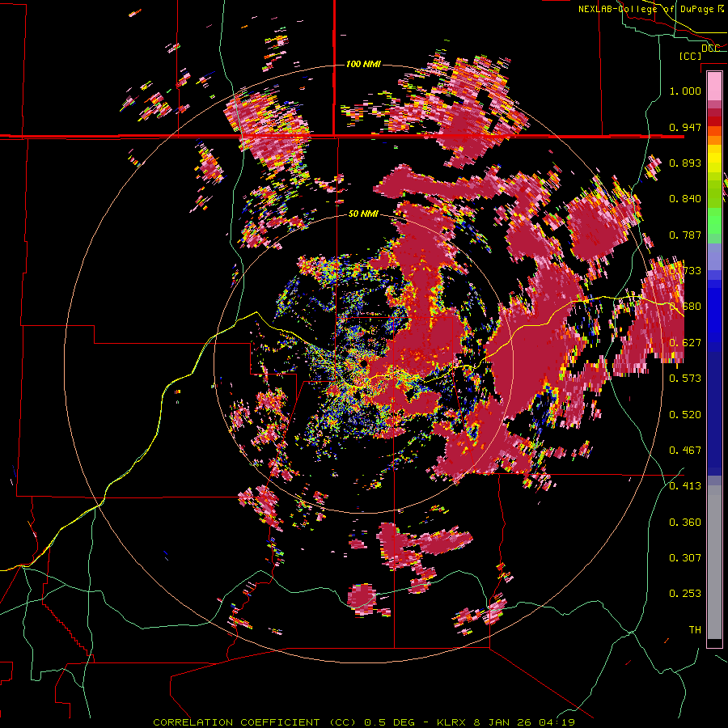Screen dimensions: 728x728
Task: Click the 1.000 scale value
Action: [685, 91]
